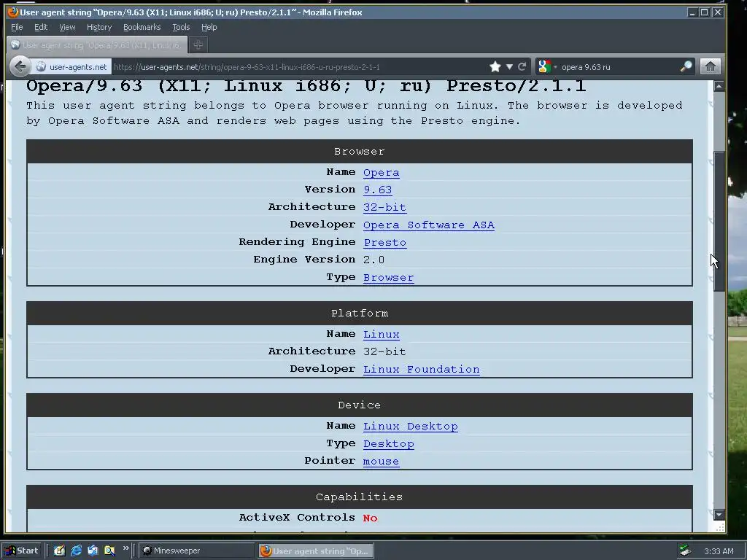The height and width of the screenshot is (560, 747).
Task: Click the first quick launch icon beside Start
Action: [60, 551]
